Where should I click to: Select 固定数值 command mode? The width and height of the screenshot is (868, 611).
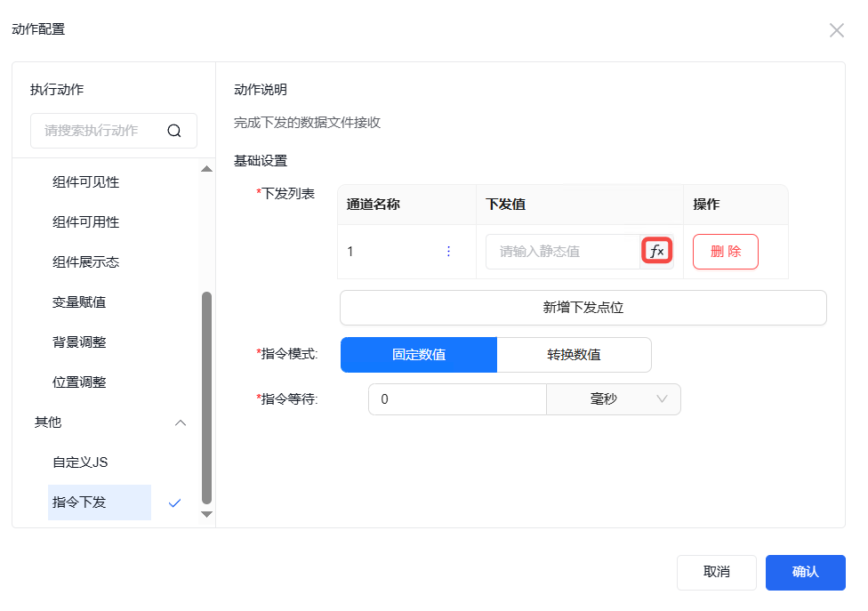(x=418, y=354)
